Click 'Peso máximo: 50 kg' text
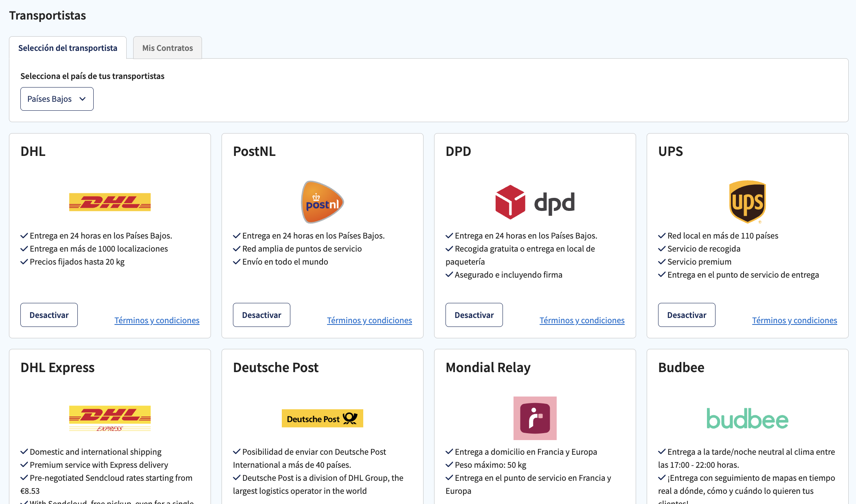 [x=490, y=465]
